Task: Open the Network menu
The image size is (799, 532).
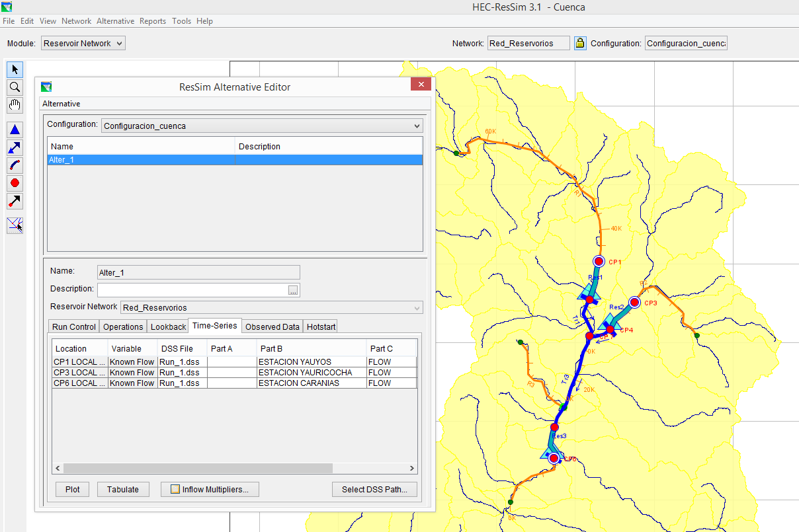Action: (77, 21)
